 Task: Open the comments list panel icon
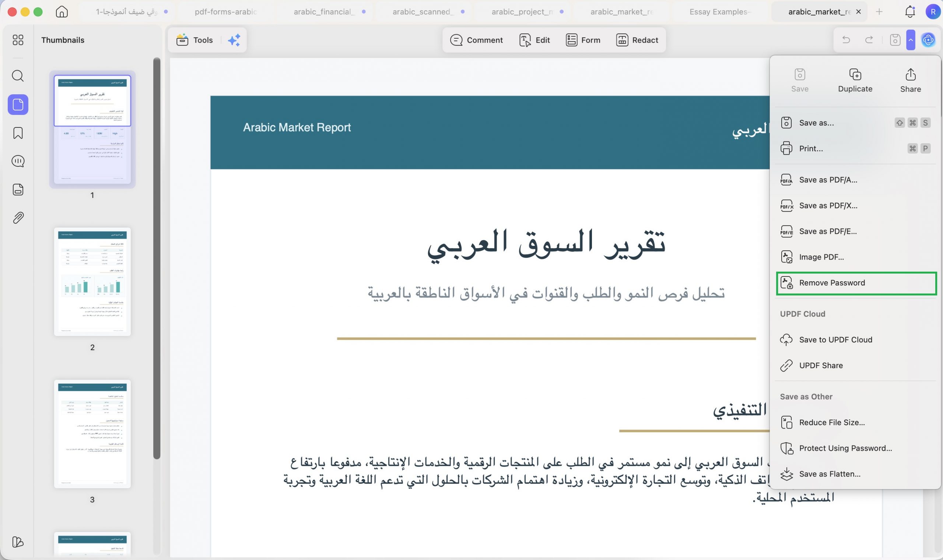(18, 161)
